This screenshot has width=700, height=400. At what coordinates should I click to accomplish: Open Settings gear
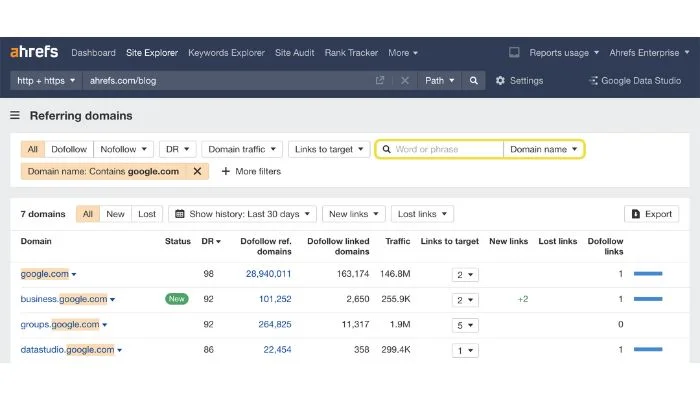click(519, 81)
